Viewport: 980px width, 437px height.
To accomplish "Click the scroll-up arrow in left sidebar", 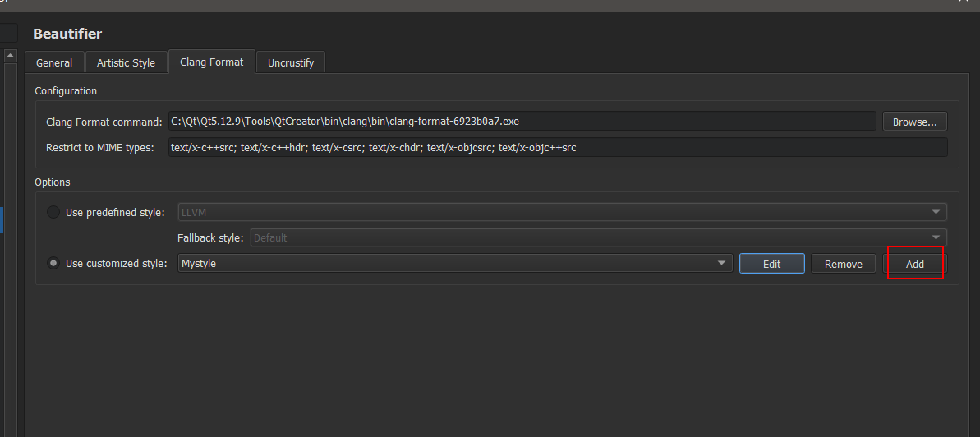I will 10,57.
